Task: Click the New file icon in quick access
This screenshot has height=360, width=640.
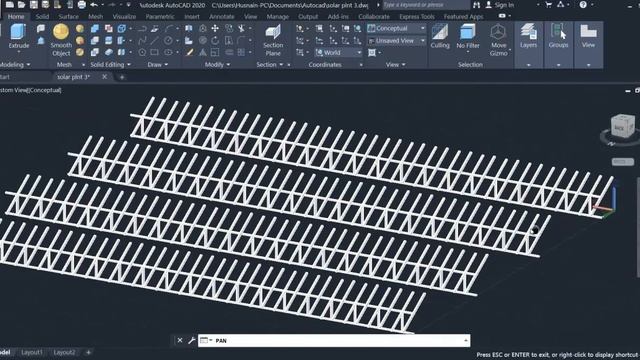Action: pyautogui.click(x=9, y=5)
